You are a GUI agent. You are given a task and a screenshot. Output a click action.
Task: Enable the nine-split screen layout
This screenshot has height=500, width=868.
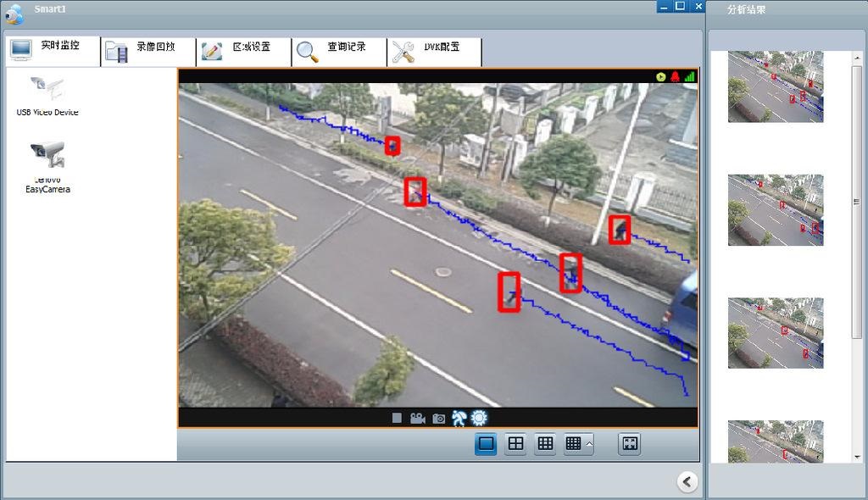point(546,443)
